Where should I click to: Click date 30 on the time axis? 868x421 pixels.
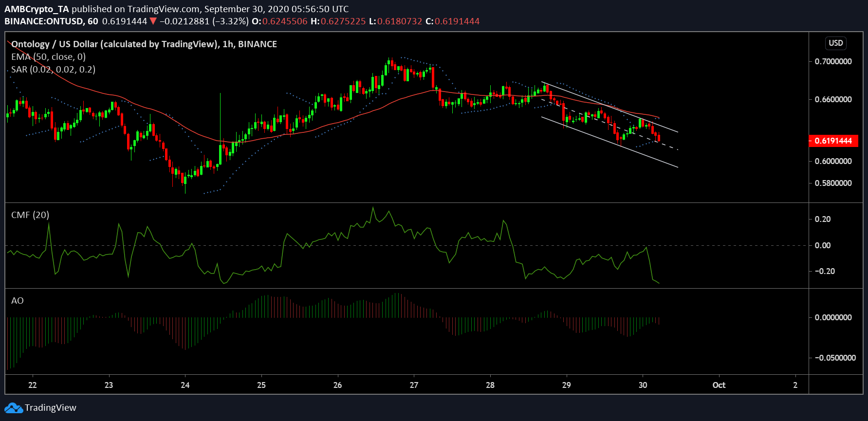click(x=643, y=385)
